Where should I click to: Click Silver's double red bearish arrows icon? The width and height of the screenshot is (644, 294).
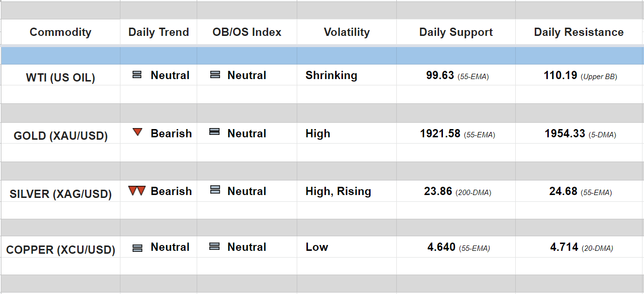pos(137,191)
